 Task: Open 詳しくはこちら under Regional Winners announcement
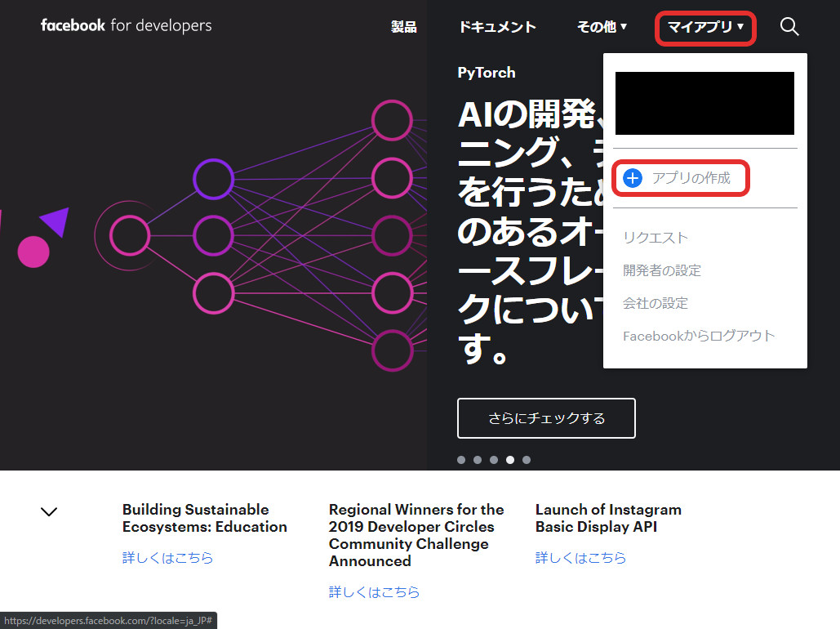click(x=374, y=591)
